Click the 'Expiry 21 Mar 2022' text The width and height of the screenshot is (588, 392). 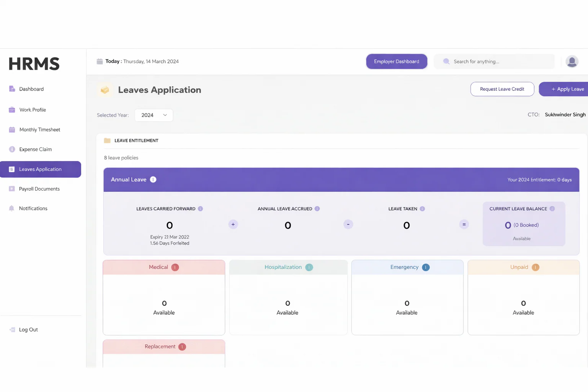tap(170, 237)
